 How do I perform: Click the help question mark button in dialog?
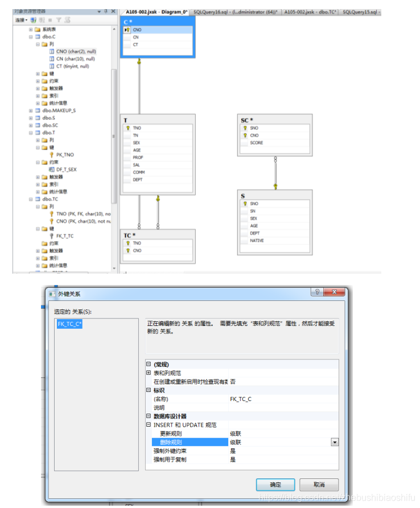tap(317, 292)
